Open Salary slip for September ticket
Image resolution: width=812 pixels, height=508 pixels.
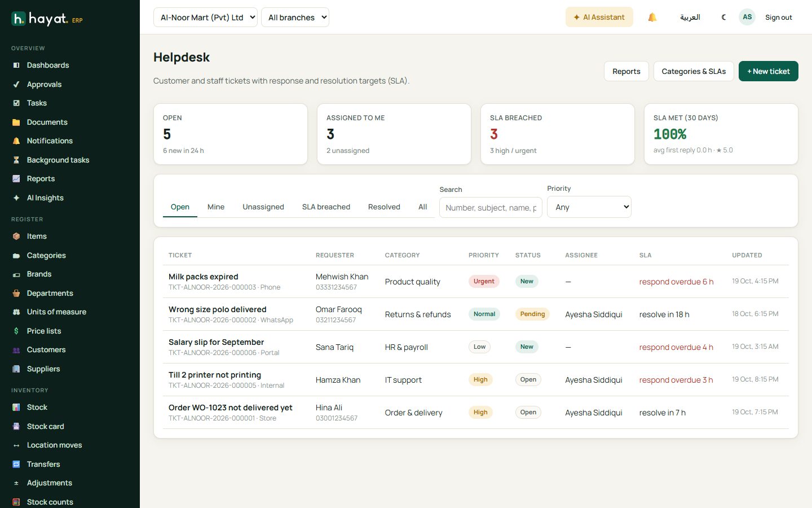coord(216,342)
